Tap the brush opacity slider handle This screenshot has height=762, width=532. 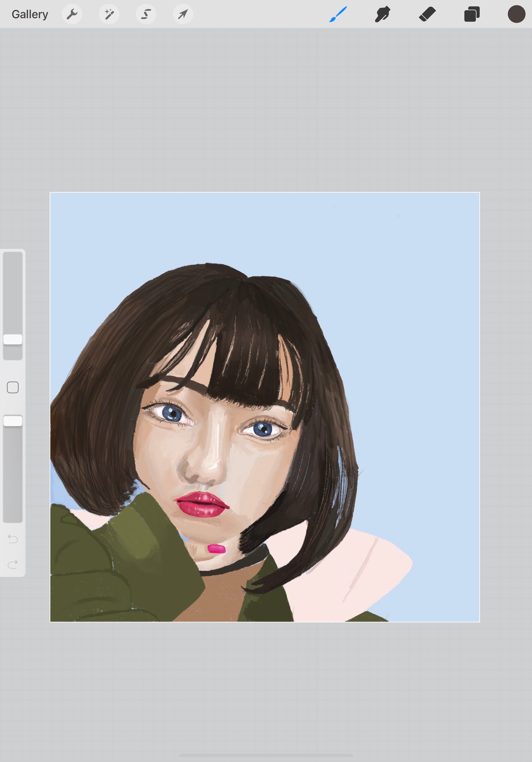click(13, 421)
